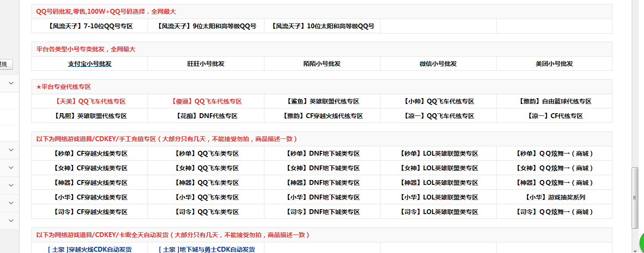Open 【风流天子】7-10位QQ号专区 link
Viewport: 644px width, 253px height.
point(89,26)
